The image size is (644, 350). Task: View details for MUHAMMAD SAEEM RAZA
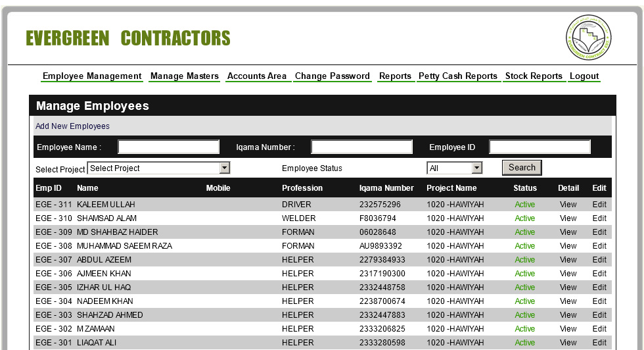[x=568, y=246]
